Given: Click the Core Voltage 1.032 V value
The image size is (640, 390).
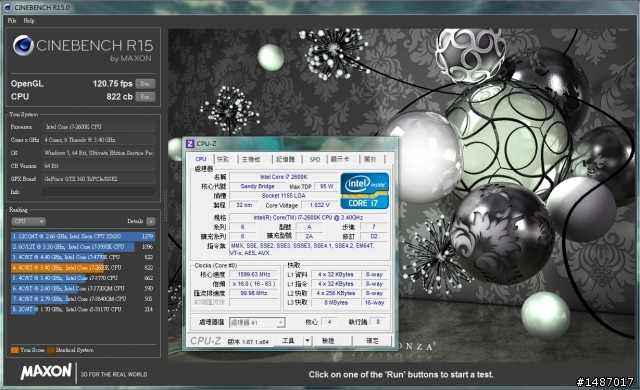Looking at the screenshot, I should click(320, 205).
